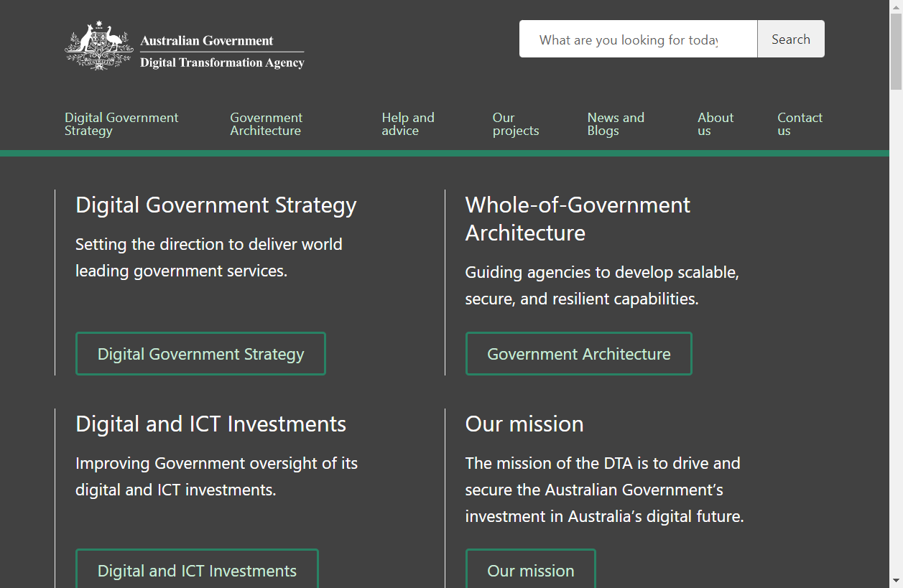The height and width of the screenshot is (588, 903).
Task: Click the Whole-of-Government Architecture heading
Action: click(577, 219)
